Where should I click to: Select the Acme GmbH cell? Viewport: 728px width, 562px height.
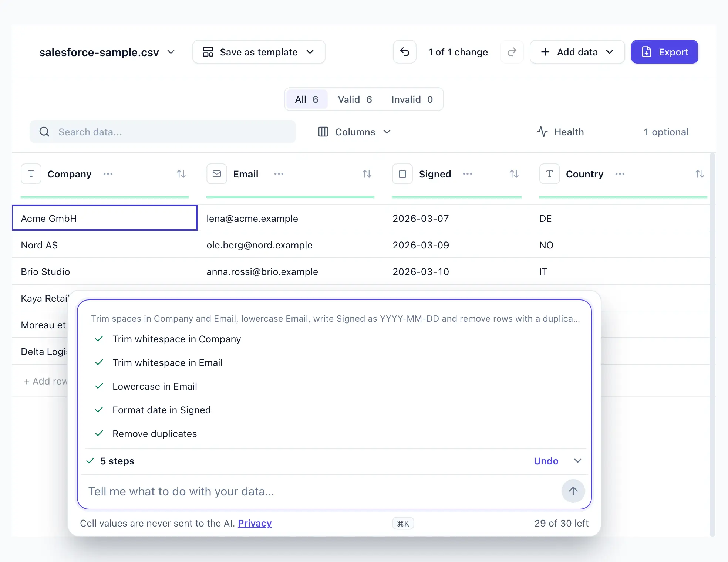105,218
